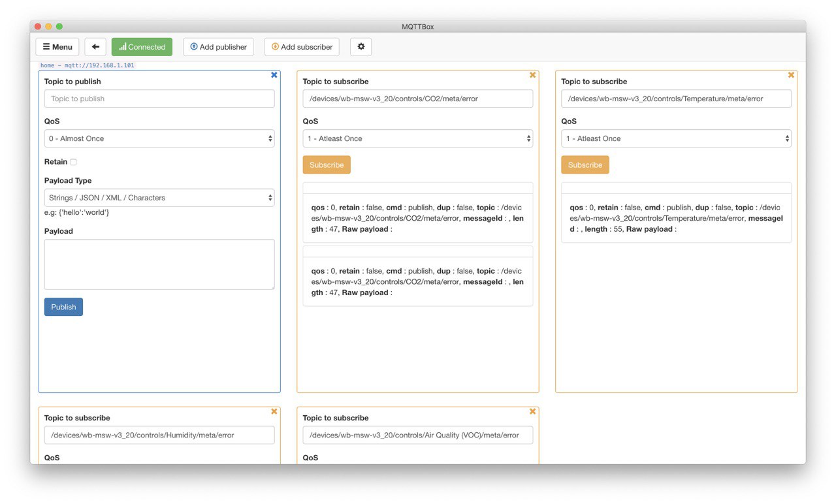This screenshot has height=504, width=836.
Task: Click 'home – mqtt://192.168.1.101' connection label
Action: [88, 65]
